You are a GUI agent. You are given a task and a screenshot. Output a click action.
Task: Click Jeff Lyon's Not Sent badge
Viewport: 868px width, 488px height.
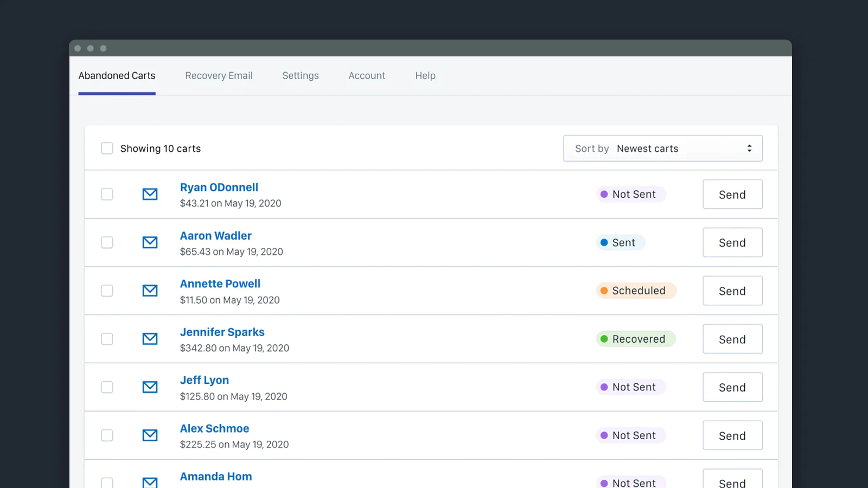click(631, 387)
